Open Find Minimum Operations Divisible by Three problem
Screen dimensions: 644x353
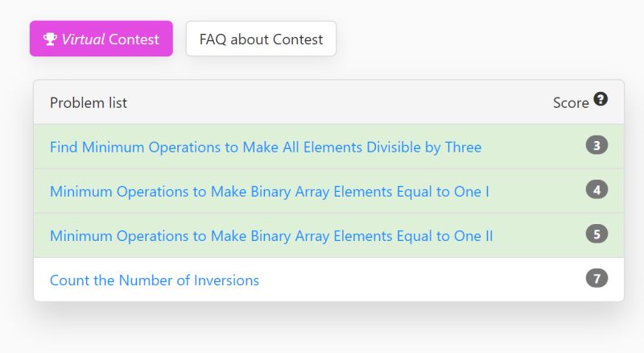point(266,147)
